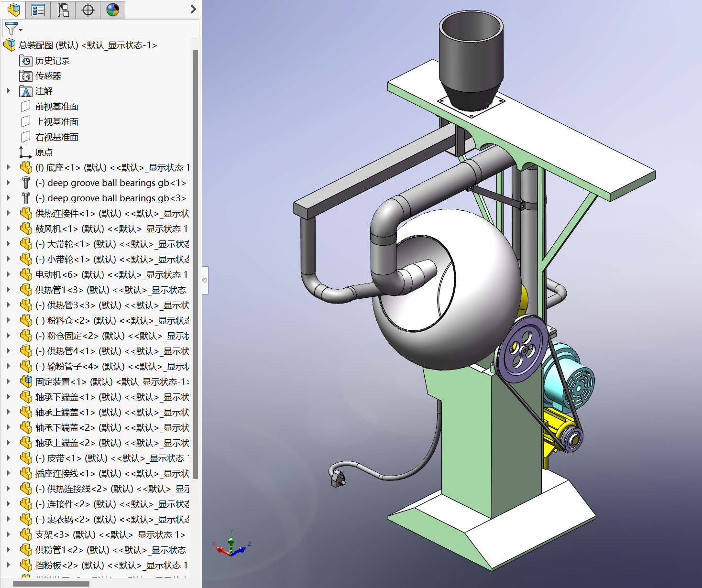Click the 固定装置<1> subassembly icon
Screen dimensions: 702x588
point(26,381)
